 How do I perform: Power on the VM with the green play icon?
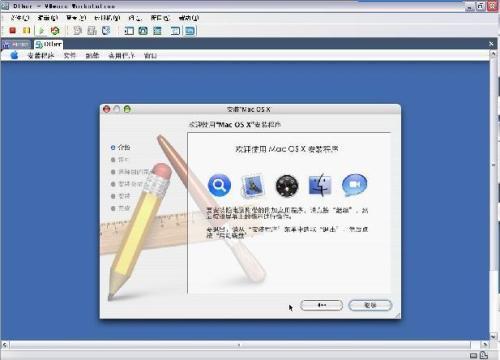(42, 31)
